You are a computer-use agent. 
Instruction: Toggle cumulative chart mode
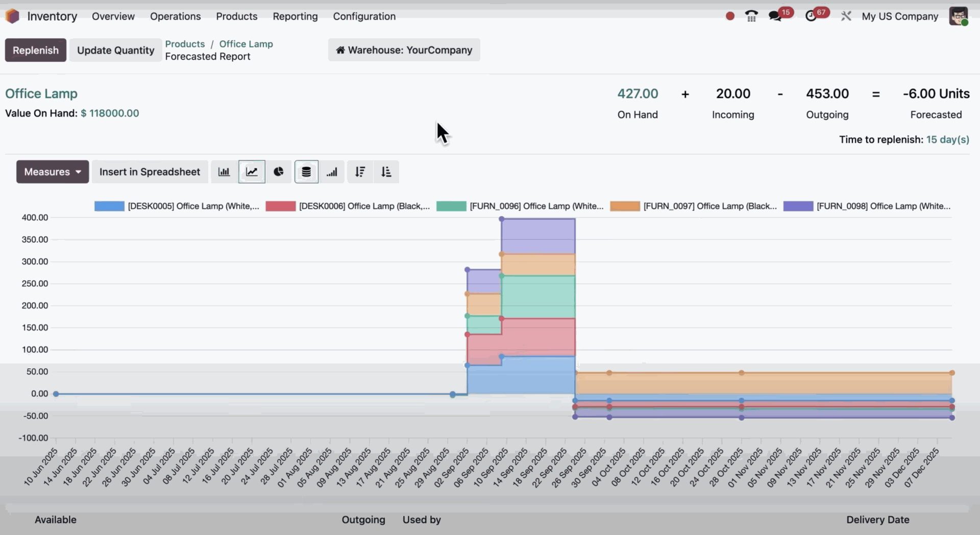[332, 172]
